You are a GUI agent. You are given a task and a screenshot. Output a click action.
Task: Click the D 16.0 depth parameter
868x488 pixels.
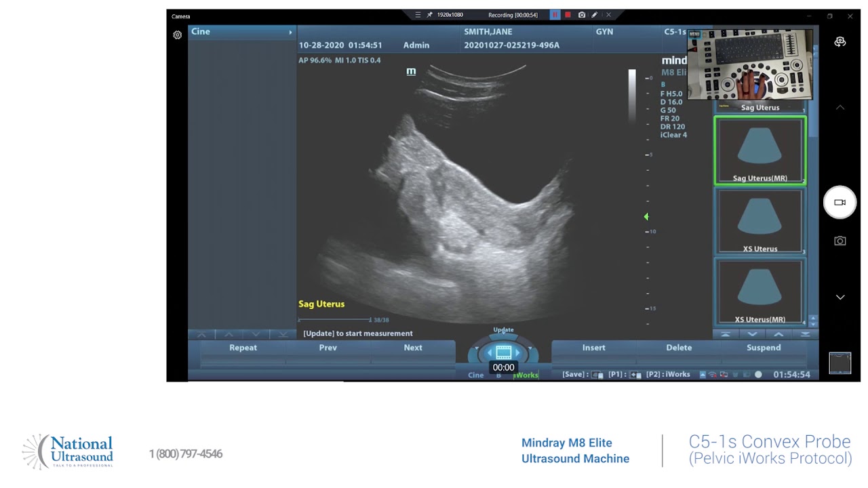[671, 102]
